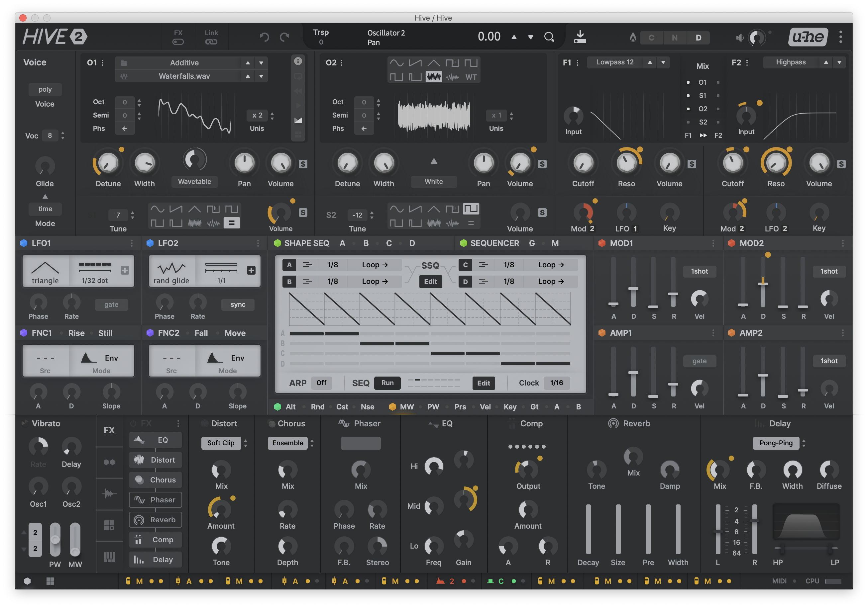
Task: Adjust the Reverb Decay slider
Action: 588,529
